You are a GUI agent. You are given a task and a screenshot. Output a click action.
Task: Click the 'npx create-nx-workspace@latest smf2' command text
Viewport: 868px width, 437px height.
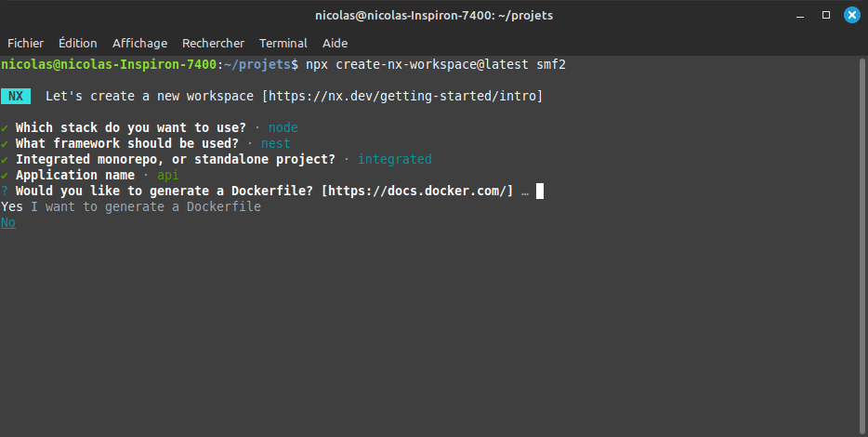pos(435,64)
